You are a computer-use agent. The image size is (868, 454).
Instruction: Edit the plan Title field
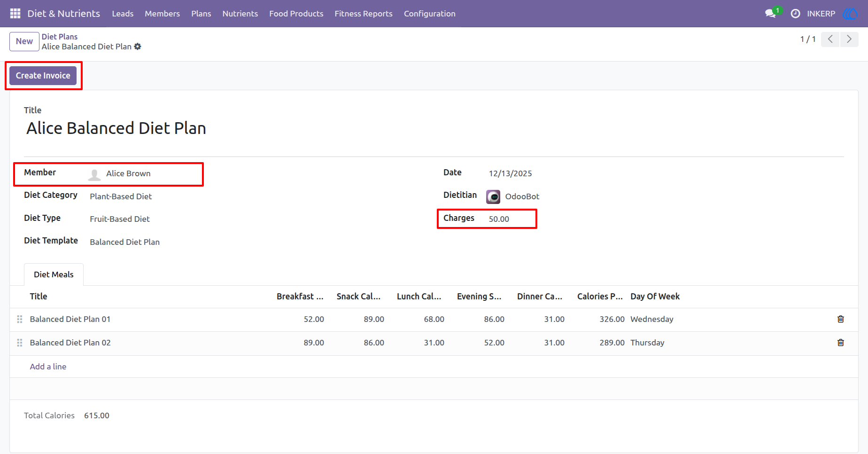(116, 128)
